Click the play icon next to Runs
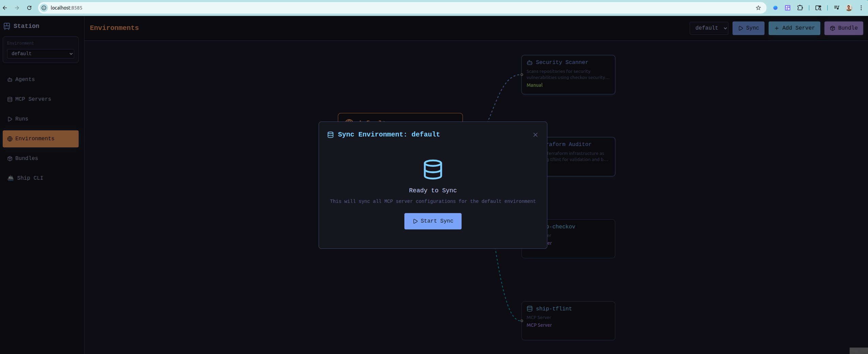 click(x=10, y=119)
